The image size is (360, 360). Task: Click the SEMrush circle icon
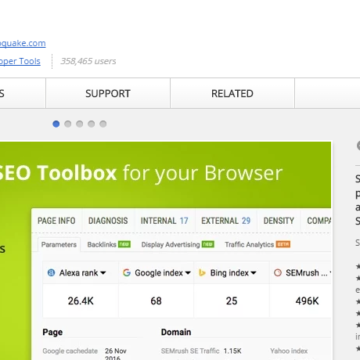(x=278, y=273)
